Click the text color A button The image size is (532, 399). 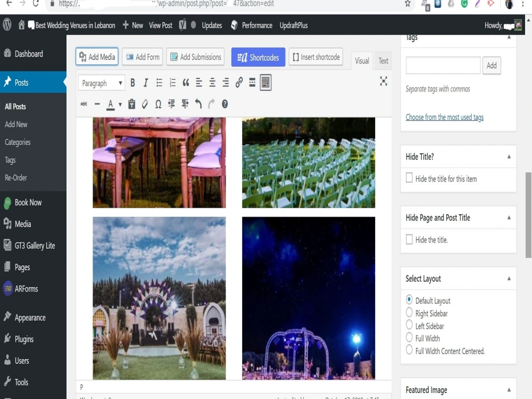pos(110,104)
